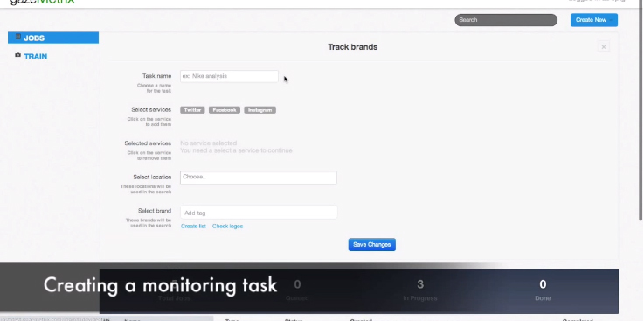
Task: Follow the Check logos link
Action: [x=227, y=226]
